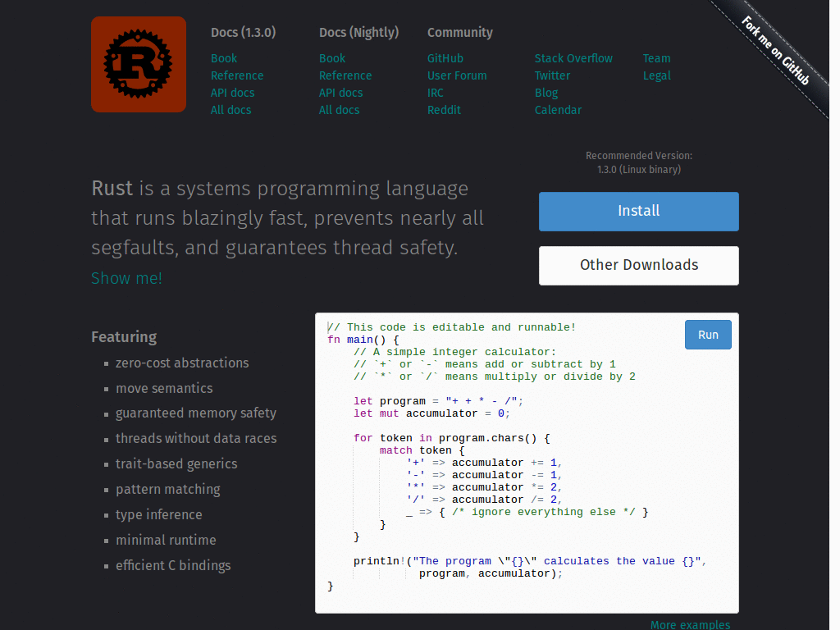The height and width of the screenshot is (630, 840).
Task: Click the Fork me on GitHub ribbon
Action: point(774,51)
